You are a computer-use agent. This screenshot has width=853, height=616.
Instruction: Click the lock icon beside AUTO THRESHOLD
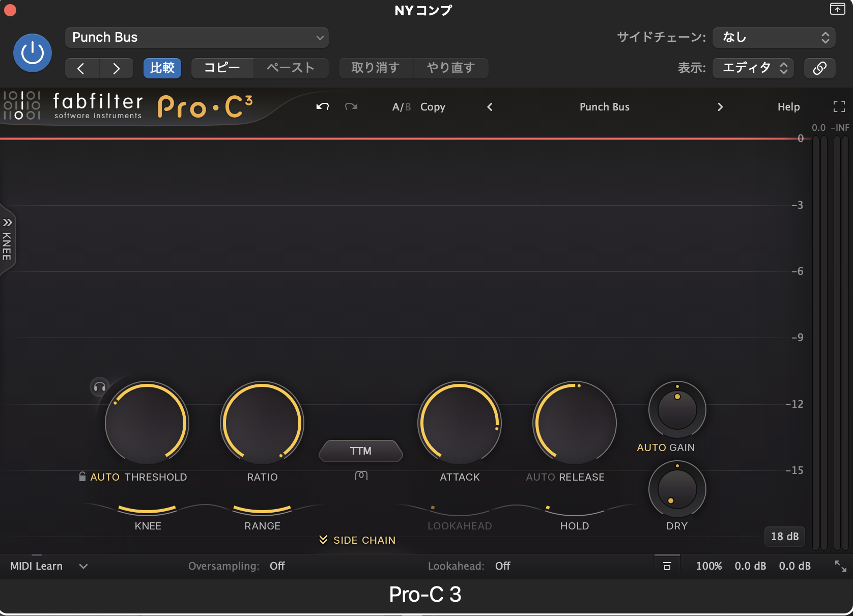[x=82, y=477]
